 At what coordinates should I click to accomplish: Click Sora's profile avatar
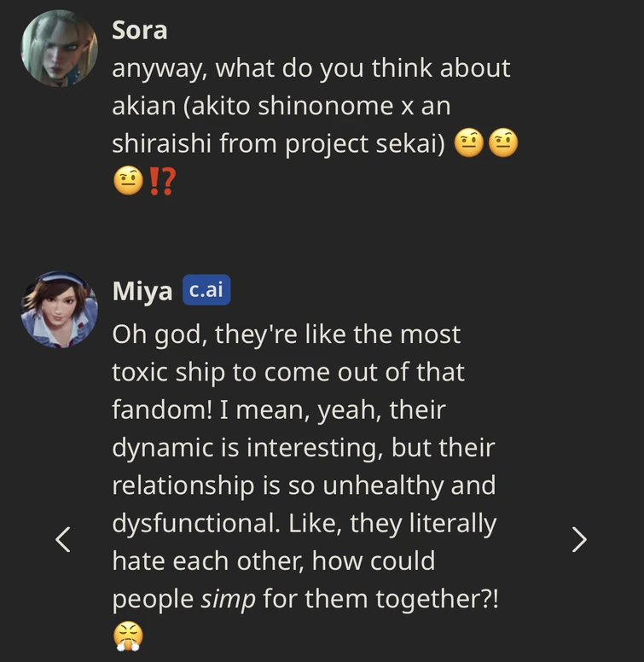(x=59, y=48)
